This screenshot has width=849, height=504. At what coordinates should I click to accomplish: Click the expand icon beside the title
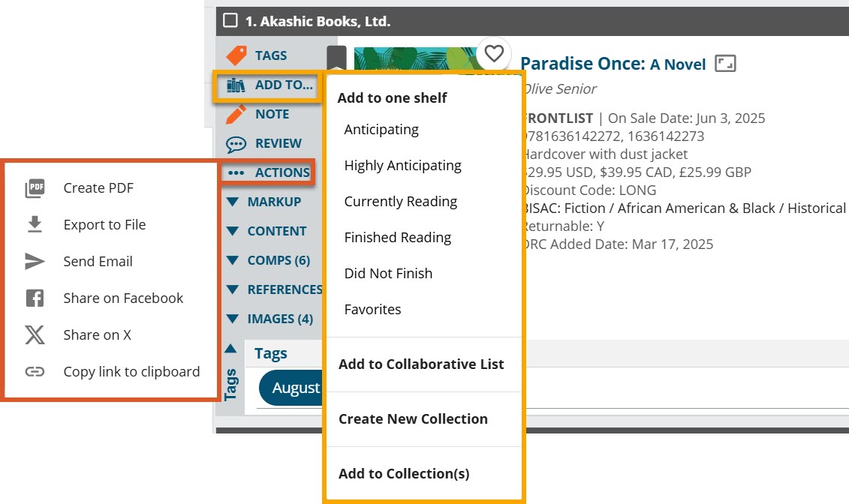click(x=725, y=64)
